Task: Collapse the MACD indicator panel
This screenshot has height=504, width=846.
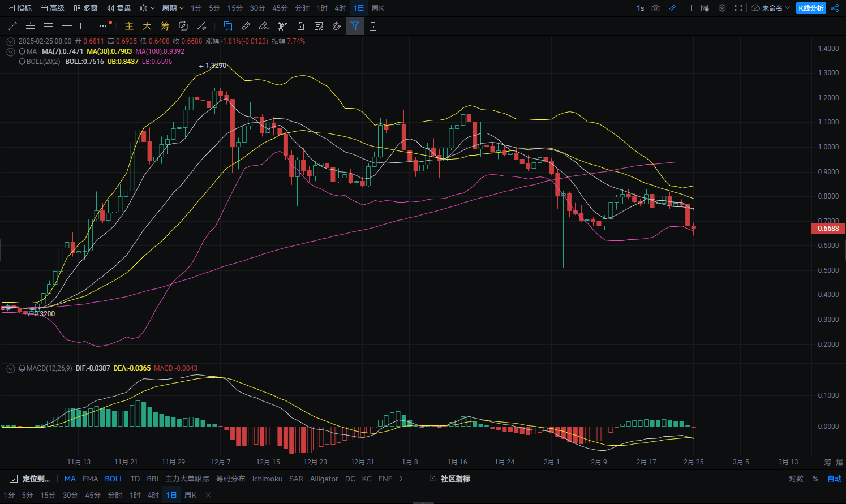Action: pyautogui.click(x=10, y=368)
